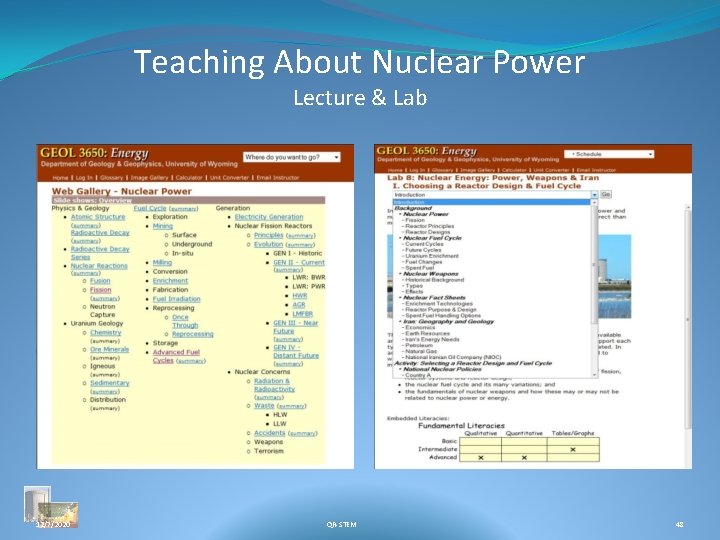Screen dimensions: 720x540
Task: Click the Introduction dropdown arrow
Action: pos(594,195)
